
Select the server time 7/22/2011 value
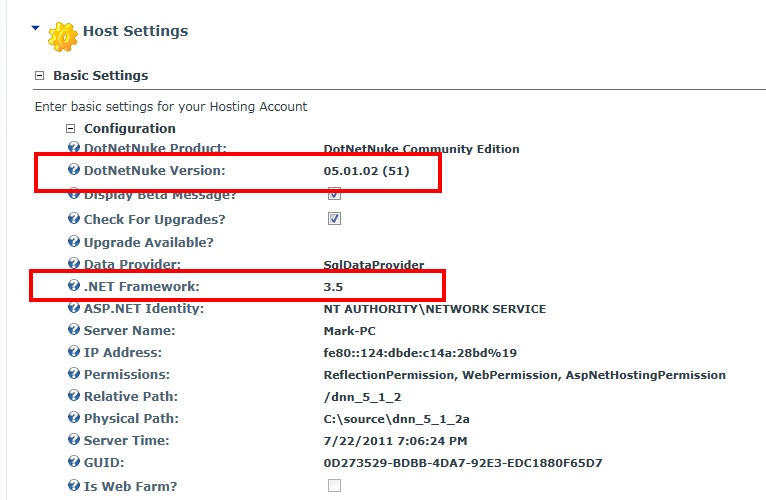tap(395, 441)
